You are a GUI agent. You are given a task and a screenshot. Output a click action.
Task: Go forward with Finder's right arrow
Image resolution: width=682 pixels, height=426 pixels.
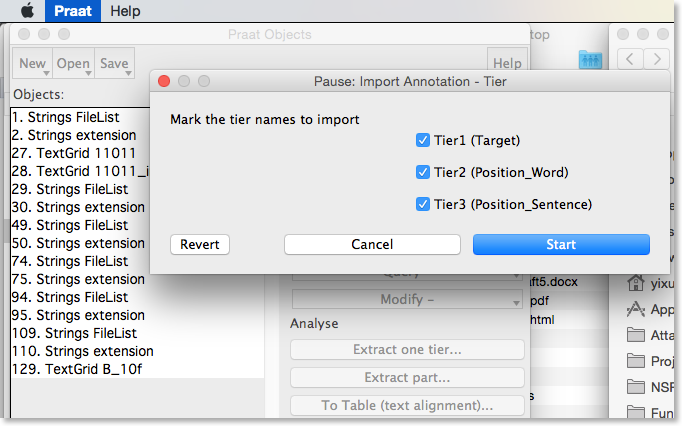click(657, 59)
